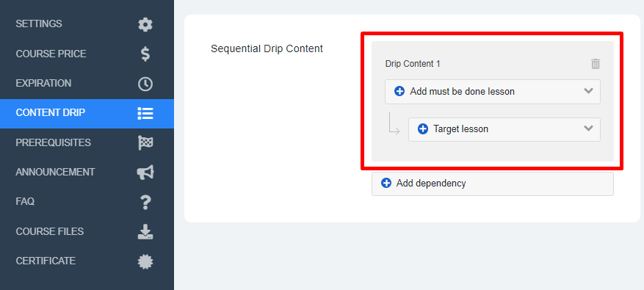This screenshot has height=290, width=644.
Task: Delete Drip Content 1 with trash icon
Action: (x=596, y=64)
